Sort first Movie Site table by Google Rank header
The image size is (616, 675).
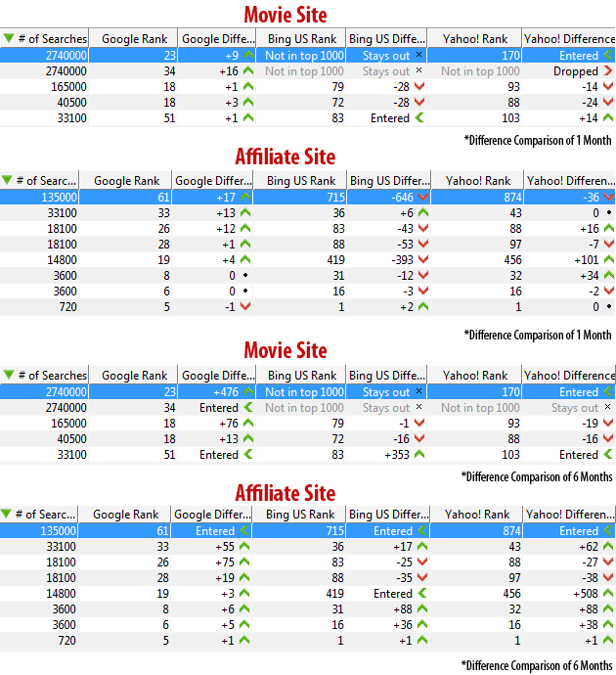pos(134,39)
